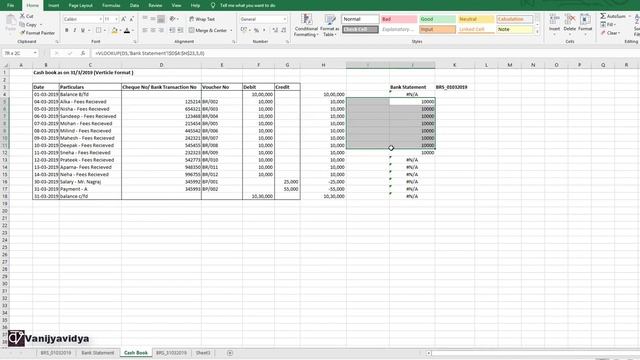Click inside the formula bar VLOOKUP formula
640x360 pixels.
tap(149, 53)
